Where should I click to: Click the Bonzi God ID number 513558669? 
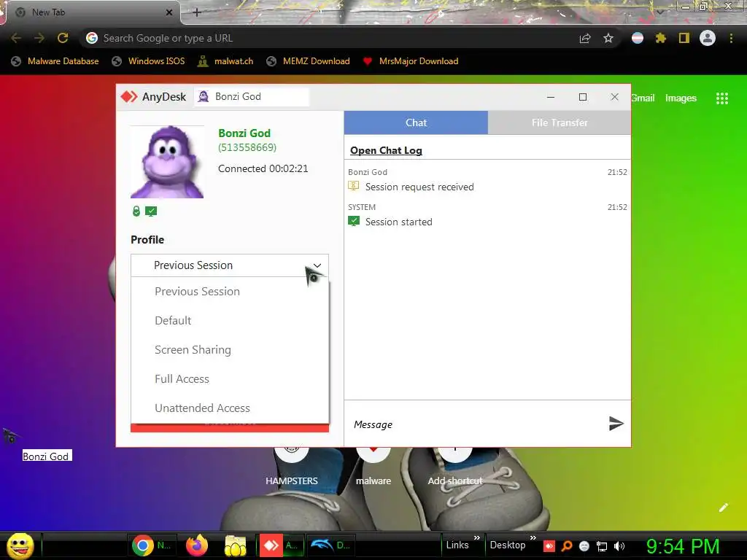click(247, 147)
